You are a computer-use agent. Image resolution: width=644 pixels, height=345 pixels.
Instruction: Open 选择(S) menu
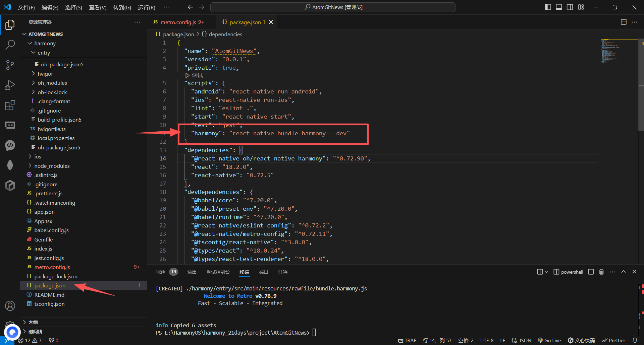tap(73, 7)
